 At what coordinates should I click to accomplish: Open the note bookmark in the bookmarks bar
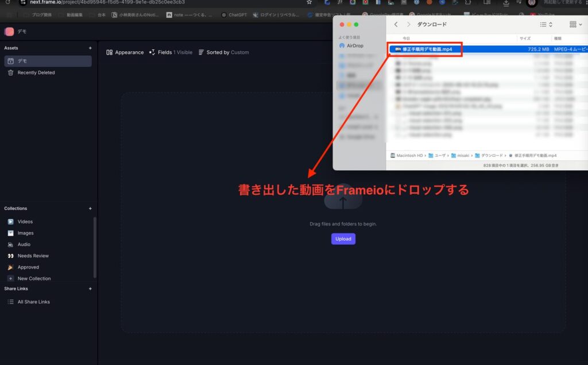(189, 15)
